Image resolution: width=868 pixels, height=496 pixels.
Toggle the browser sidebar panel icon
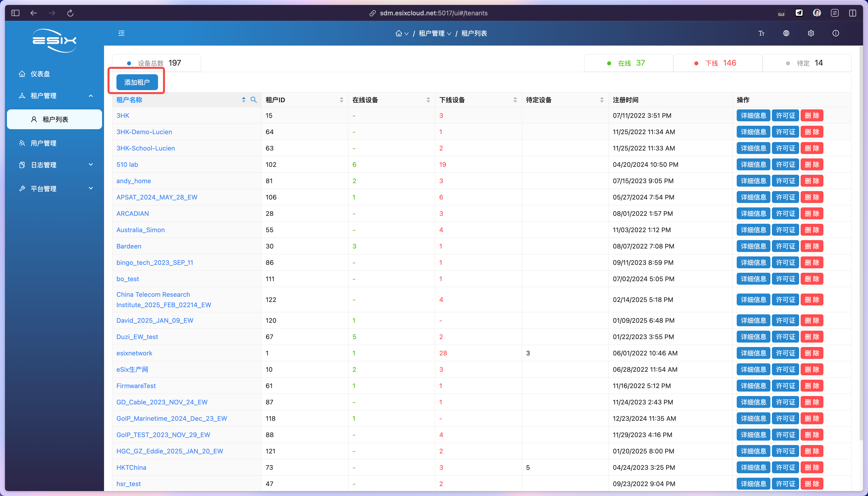(15, 13)
